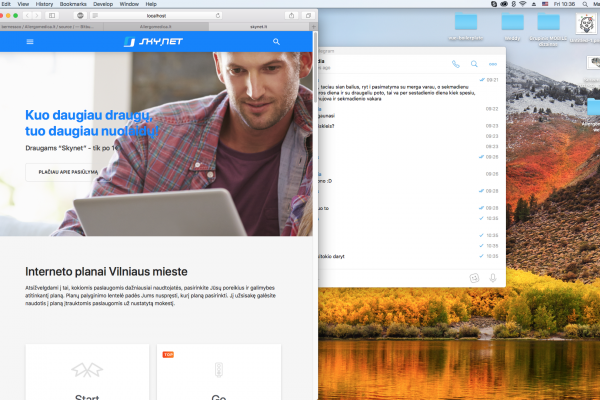Open the Telegram emoji picker

pyautogui.click(x=474, y=278)
